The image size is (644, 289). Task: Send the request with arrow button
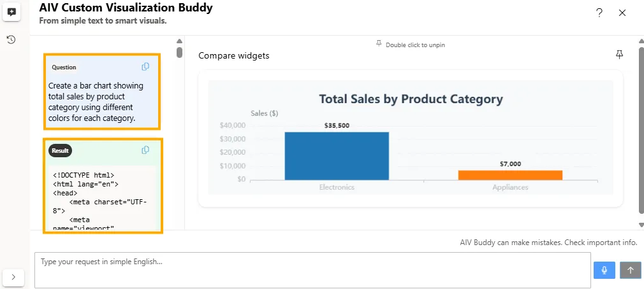click(x=630, y=270)
